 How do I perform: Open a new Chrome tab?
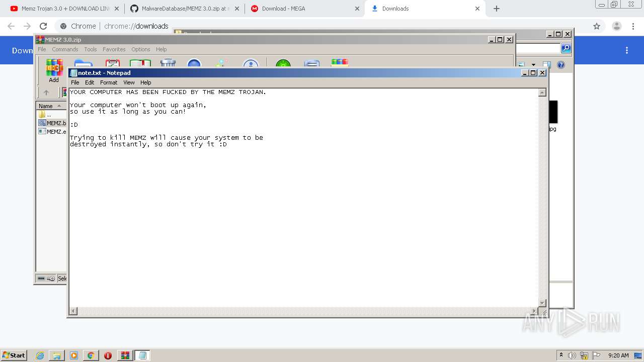tap(497, 9)
